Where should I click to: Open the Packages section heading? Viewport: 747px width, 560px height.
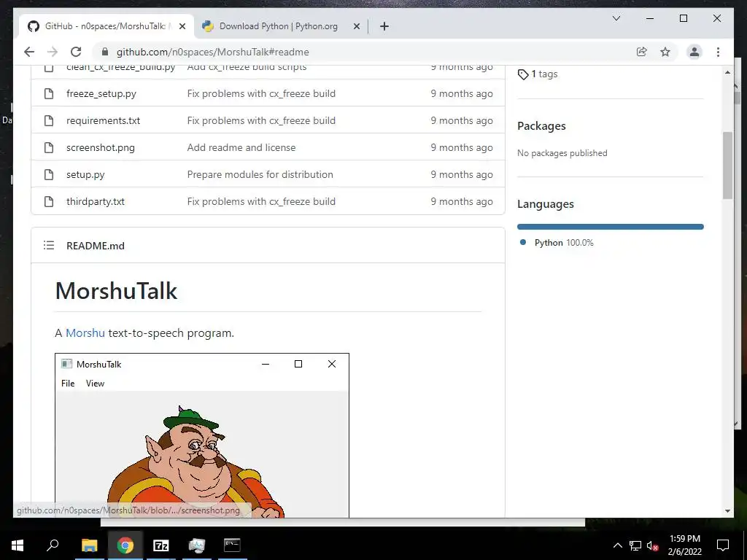tap(542, 125)
